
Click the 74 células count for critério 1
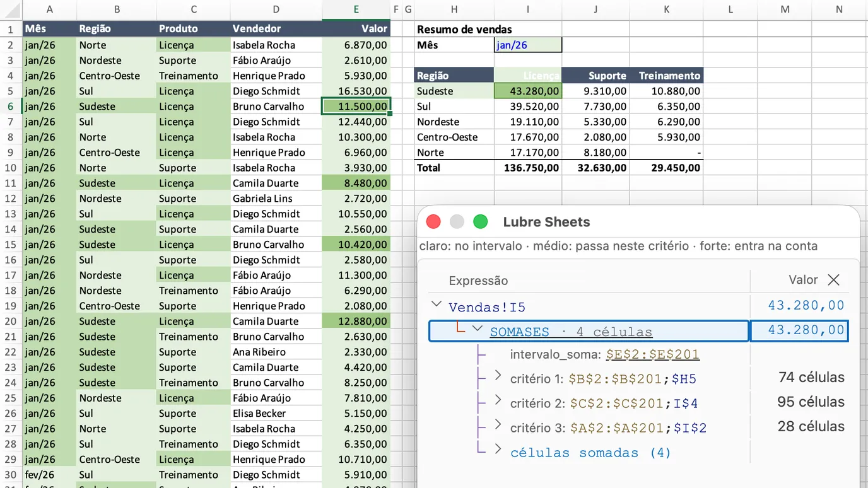[x=811, y=378]
